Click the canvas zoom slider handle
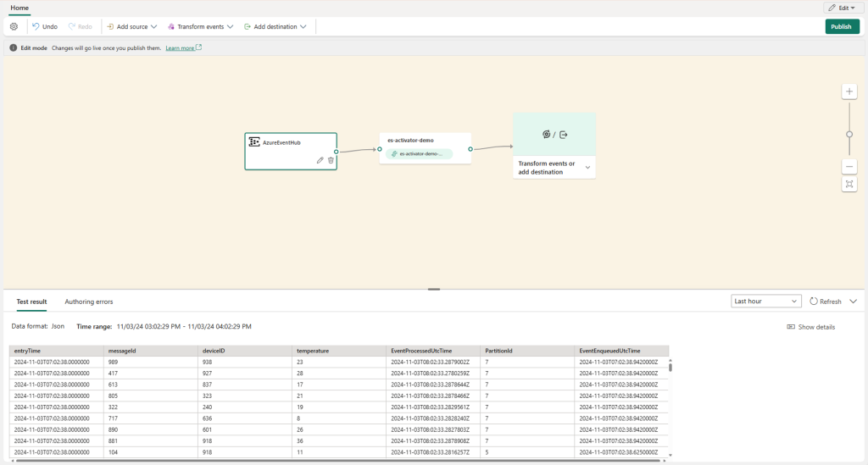Viewport: 868px width, 465px height. pos(849,135)
